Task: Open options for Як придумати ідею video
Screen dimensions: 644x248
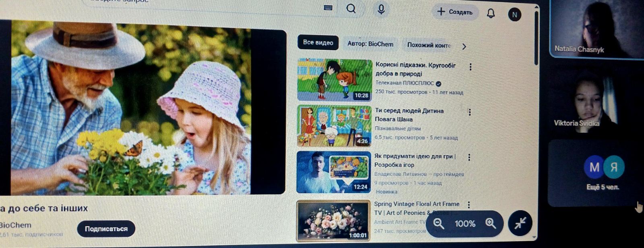Action: 469,158
